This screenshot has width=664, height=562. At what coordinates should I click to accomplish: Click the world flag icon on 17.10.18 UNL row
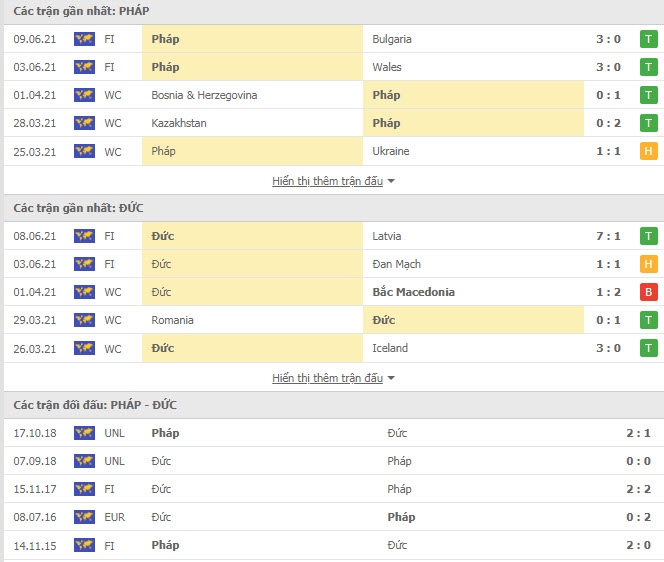[84, 433]
